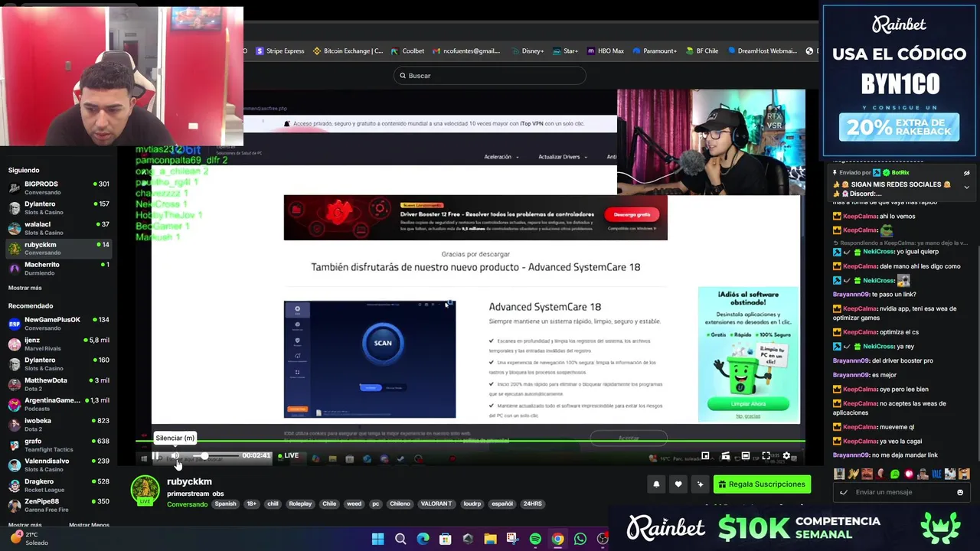Open the 24HRS tag

tap(533, 504)
